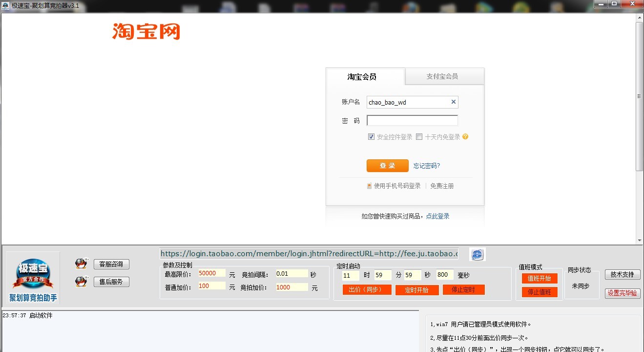Click the log entry "23:57:37 启动软件"
The image size is (644, 352).
coord(27,316)
